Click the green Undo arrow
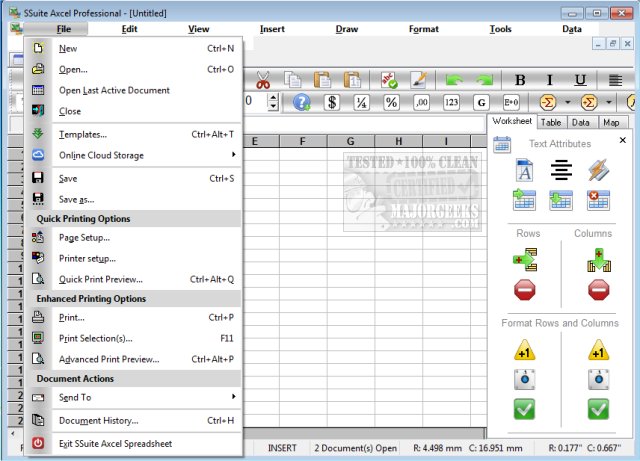 (454, 80)
